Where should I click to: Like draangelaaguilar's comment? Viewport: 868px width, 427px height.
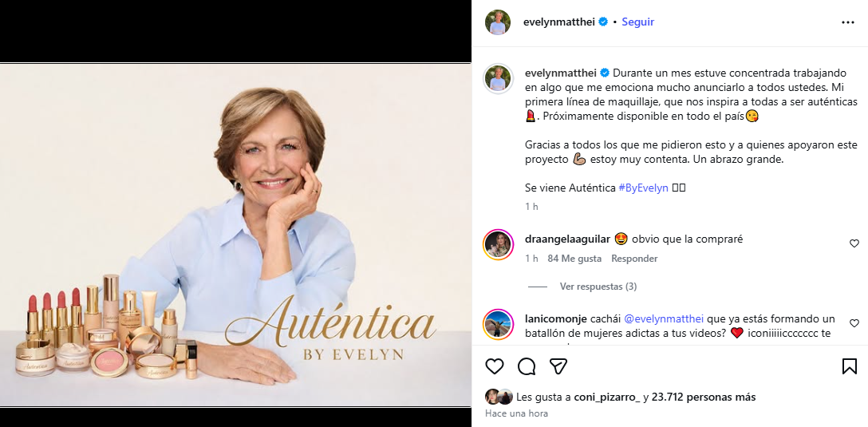854,243
